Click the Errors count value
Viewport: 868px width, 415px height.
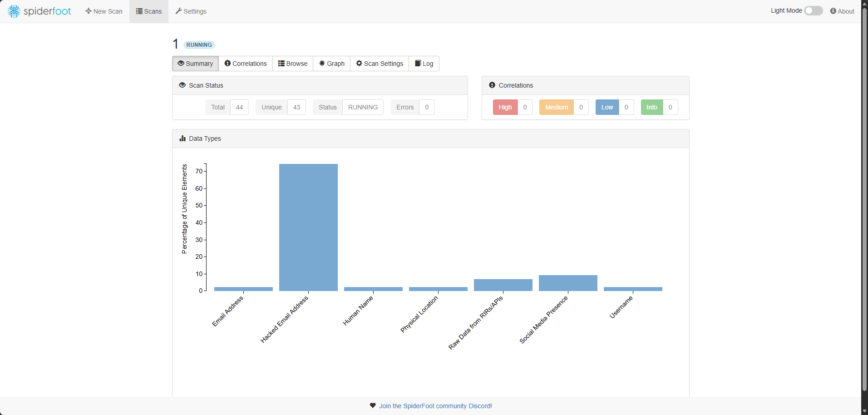click(x=427, y=107)
